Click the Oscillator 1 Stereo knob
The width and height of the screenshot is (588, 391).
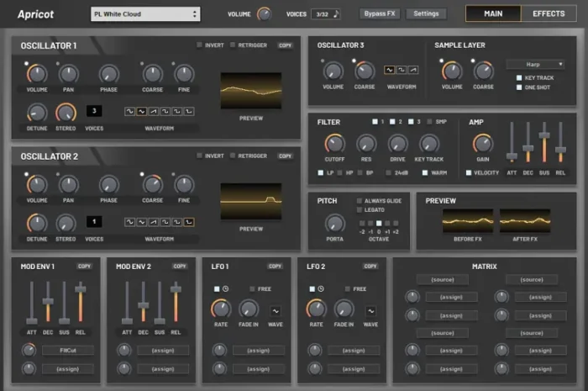point(66,112)
